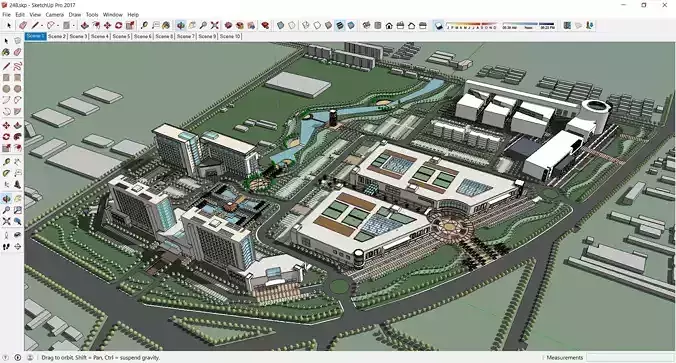Pick the Rotated Rectangle tool in left toolbar
676x363 pixels.
[x=17, y=78]
